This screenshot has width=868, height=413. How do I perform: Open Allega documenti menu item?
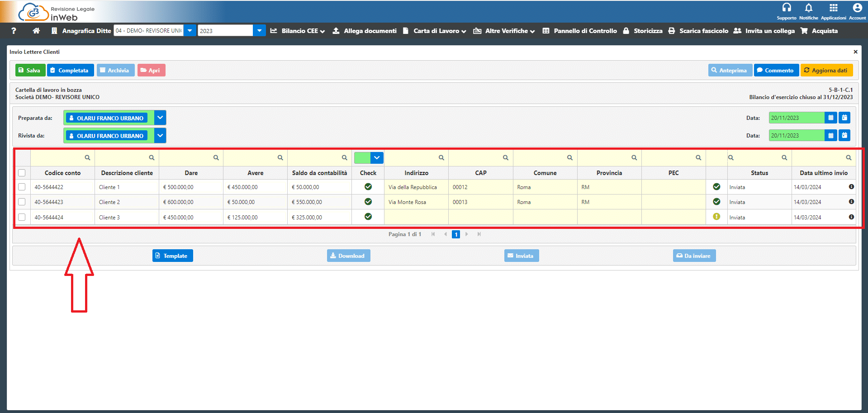point(365,31)
